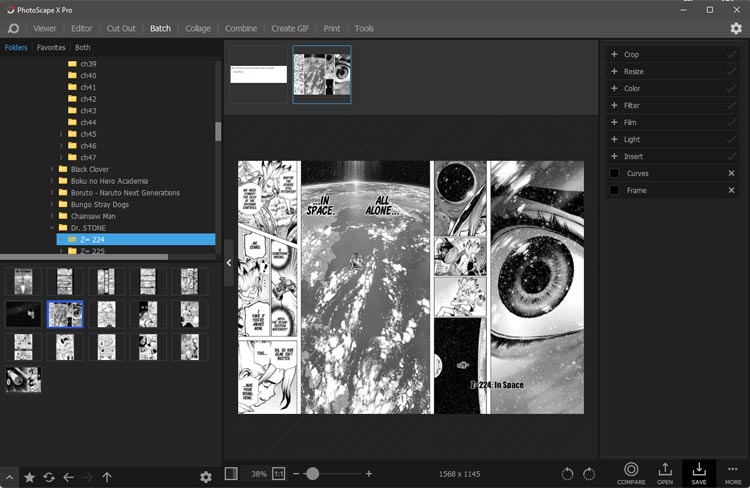
Task: Toggle the split view panel icon
Action: tap(231, 474)
